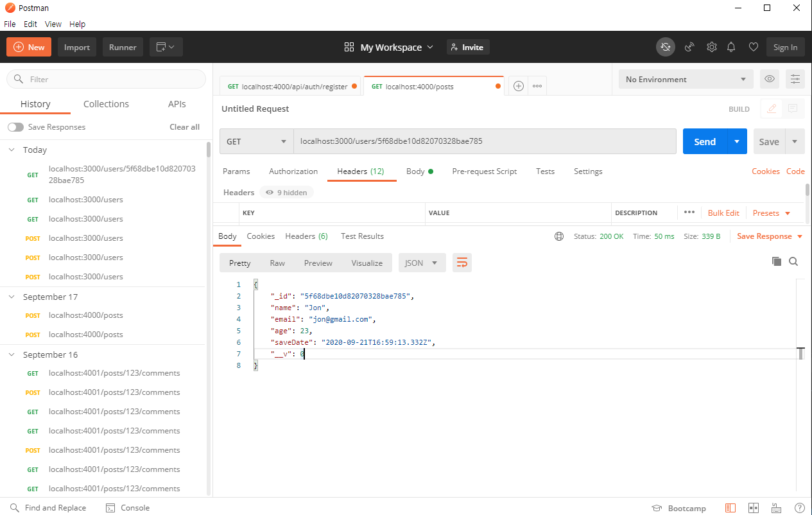Open the Send button dropdown arrow
The height and width of the screenshot is (515, 812).
737,141
